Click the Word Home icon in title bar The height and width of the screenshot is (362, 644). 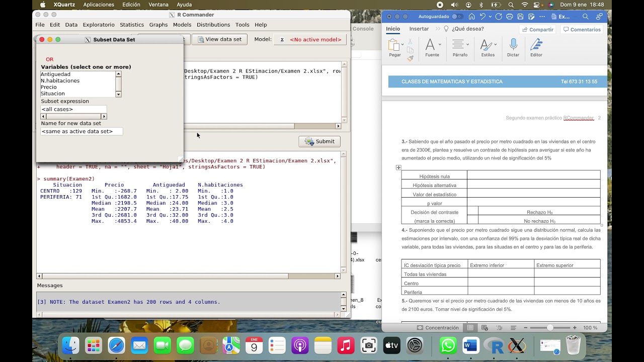coord(471,17)
